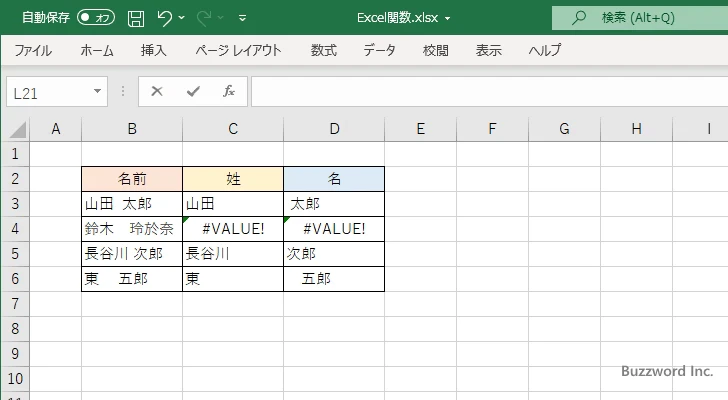The image size is (728, 400).
Task: Switch to the 挿入 tab
Action: click(154, 50)
